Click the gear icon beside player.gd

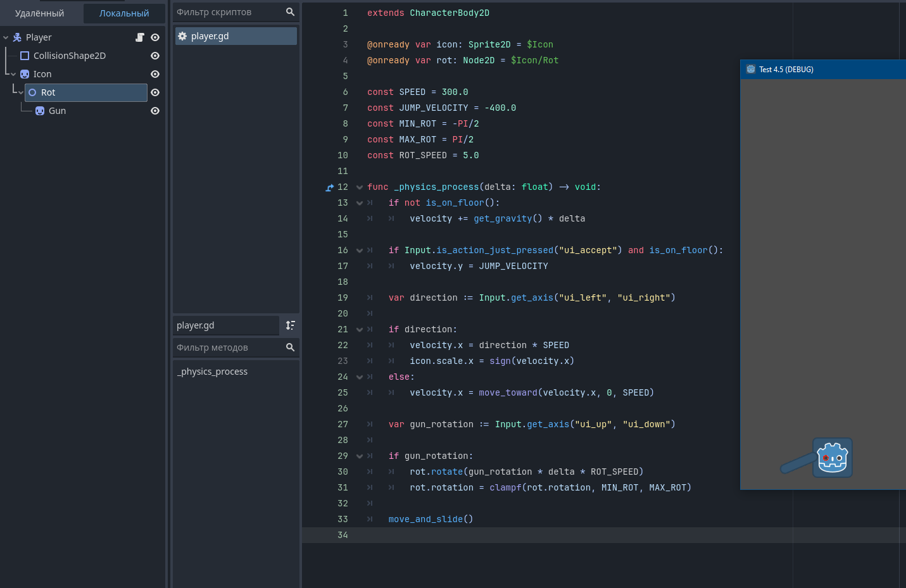coord(182,36)
